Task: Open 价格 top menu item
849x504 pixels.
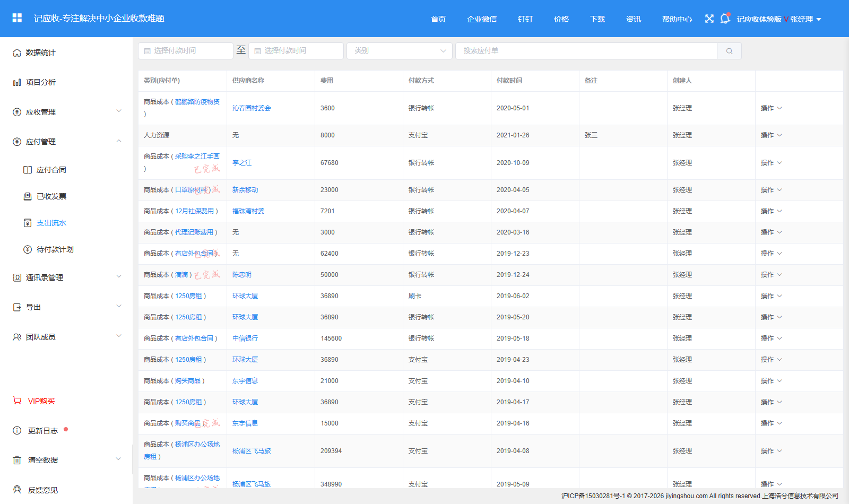Action: click(x=561, y=19)
